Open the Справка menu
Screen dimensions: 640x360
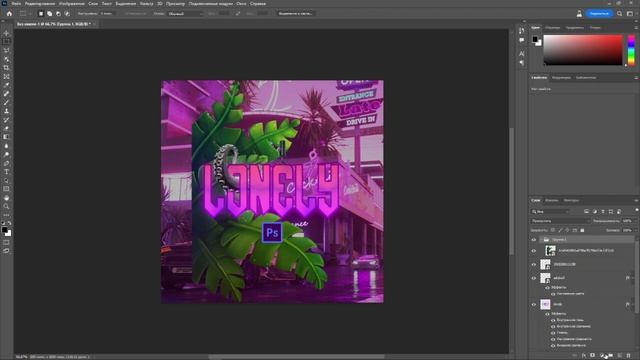coord(258,4)
